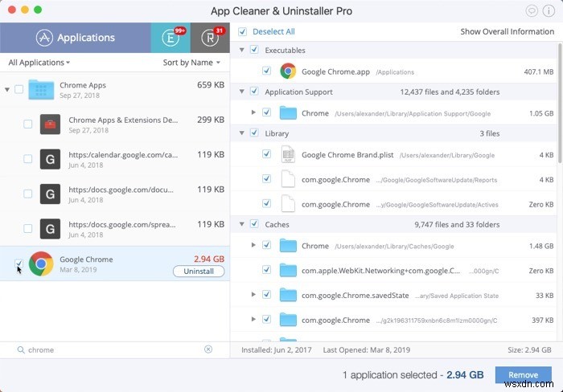563x392 pixels.
Task: Collapse the Executables section
Action: click(x=242, y=50)
